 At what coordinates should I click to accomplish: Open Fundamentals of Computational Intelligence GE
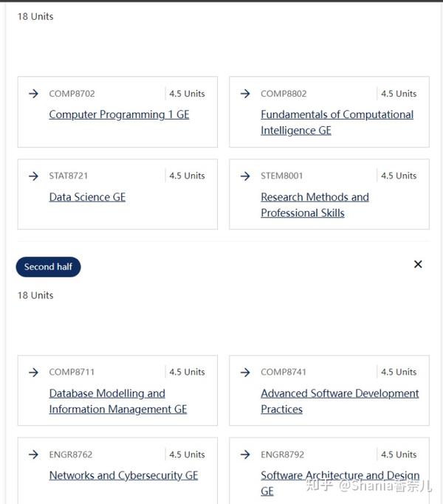point(337,122)
